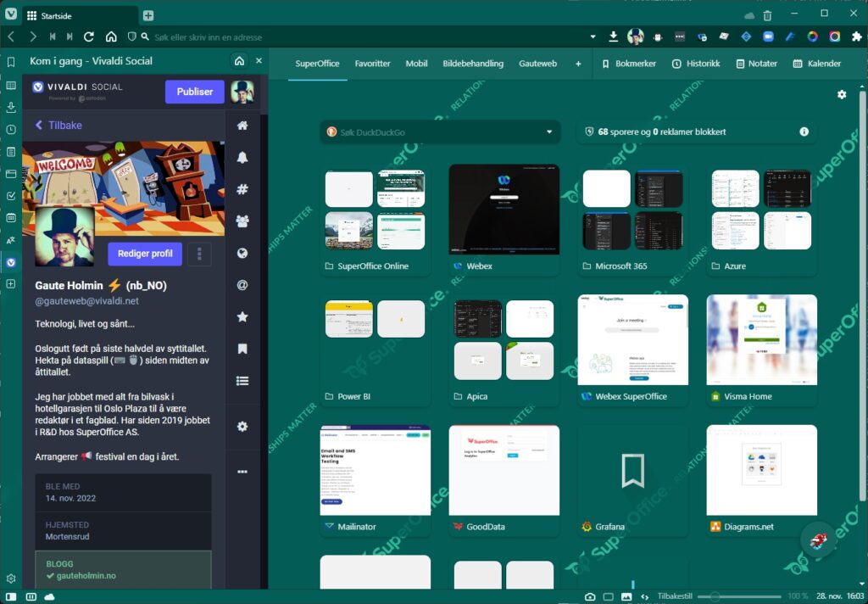Image resolution: width=868 pixels, height=604 pixels.
Task: Switch to the Gauteweb tab
Action: point(538,64)
